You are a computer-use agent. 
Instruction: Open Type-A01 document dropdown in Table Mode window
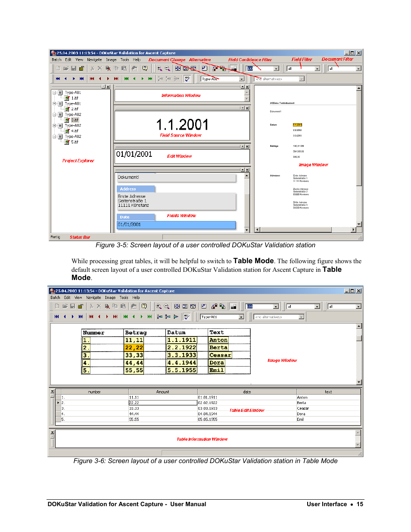click(x=241, y=317)
